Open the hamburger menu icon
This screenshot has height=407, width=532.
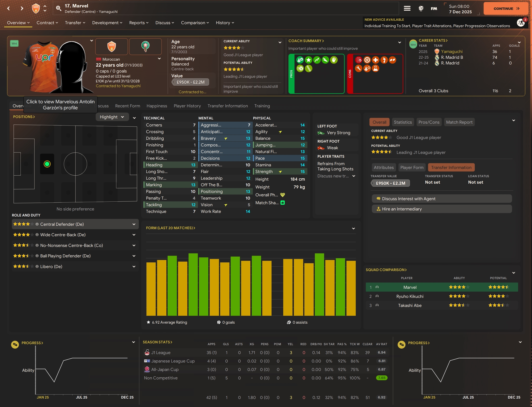(x=407, y=8)
